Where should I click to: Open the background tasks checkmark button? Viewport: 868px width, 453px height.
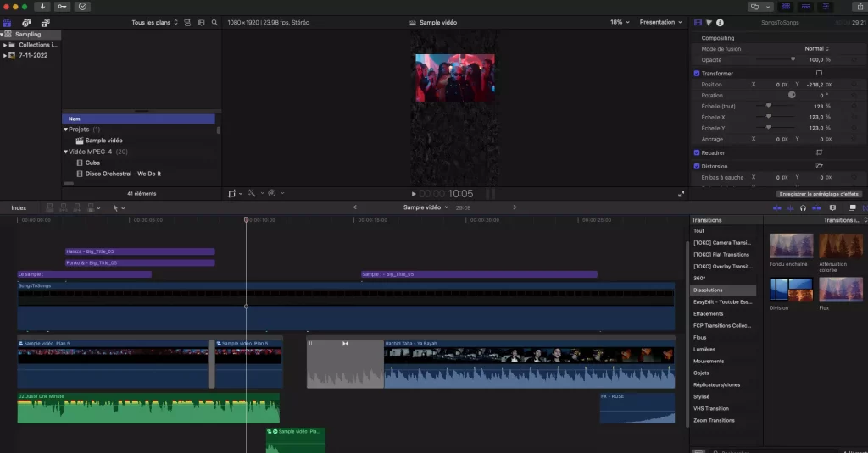[82, 6]
